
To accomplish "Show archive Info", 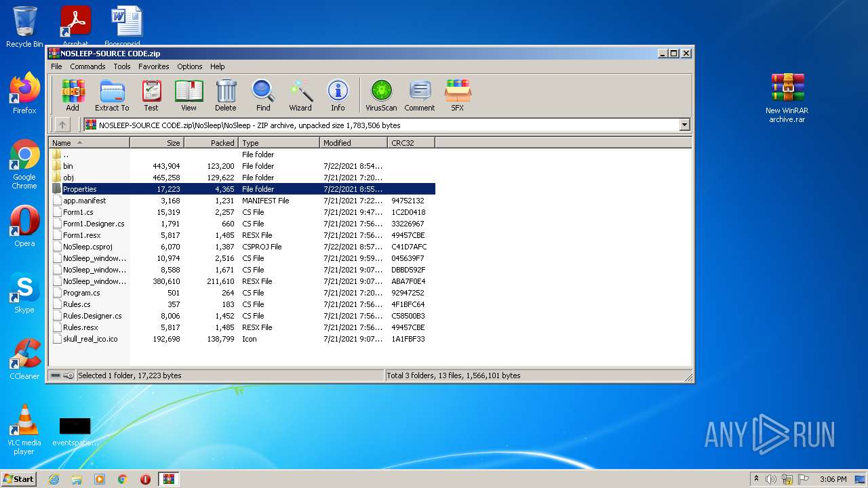I will pyautogui.click(x=338, y=95).
